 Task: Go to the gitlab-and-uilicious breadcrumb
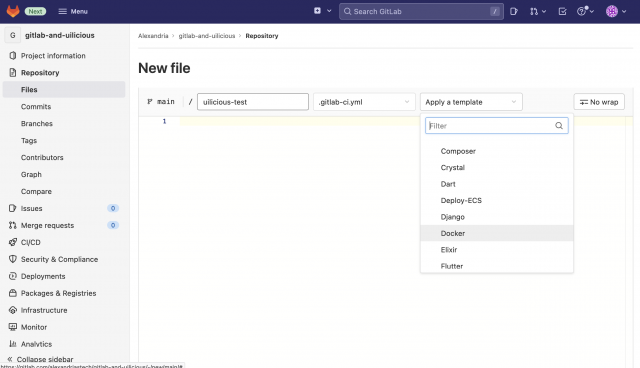coord(207,36)
